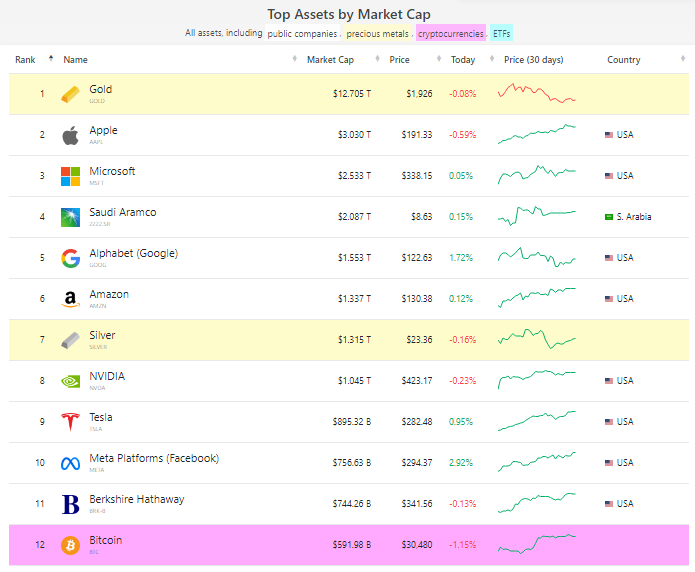The image size is (695, 572).
Task: Click the USA flag in Microsoft row
Action: coord(609,176)
